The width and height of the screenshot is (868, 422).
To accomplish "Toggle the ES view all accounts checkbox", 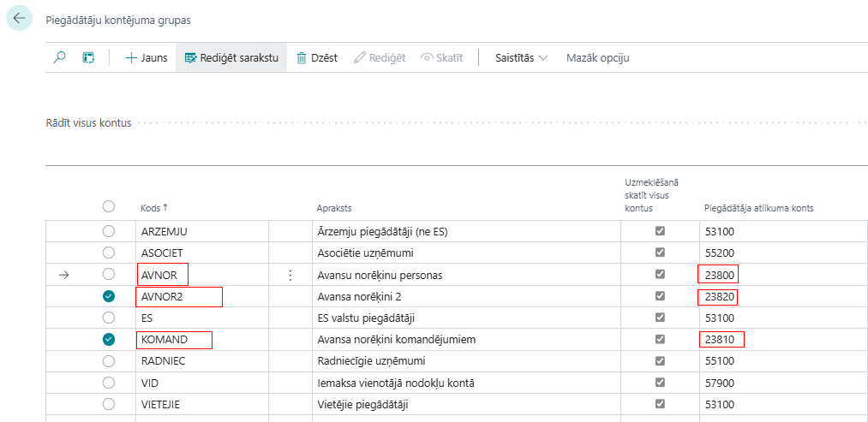I will click(x=659, y=318).
